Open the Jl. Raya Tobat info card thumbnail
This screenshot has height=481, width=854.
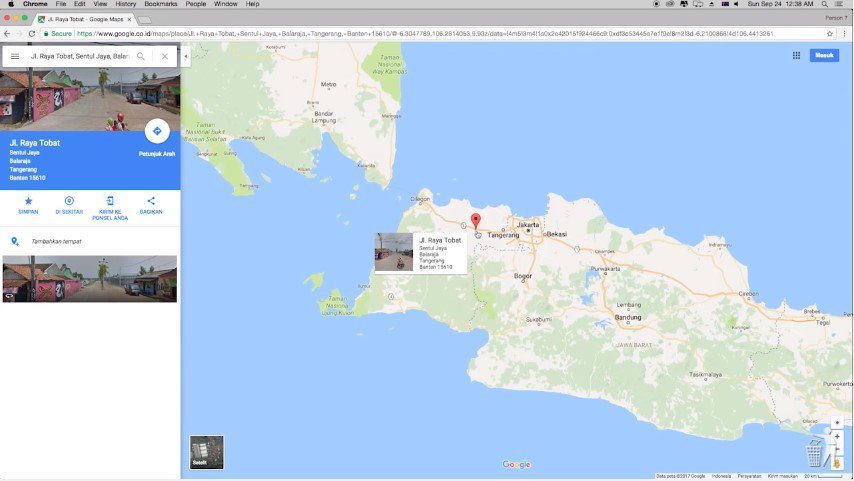click(x=394, y=252)
